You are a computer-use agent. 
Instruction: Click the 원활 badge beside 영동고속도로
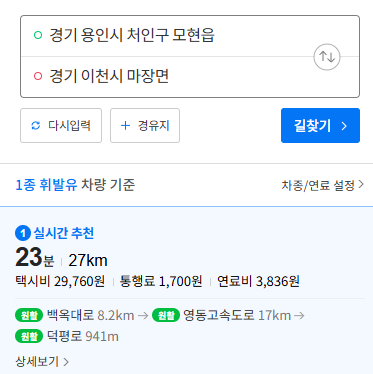pos(166,315)
